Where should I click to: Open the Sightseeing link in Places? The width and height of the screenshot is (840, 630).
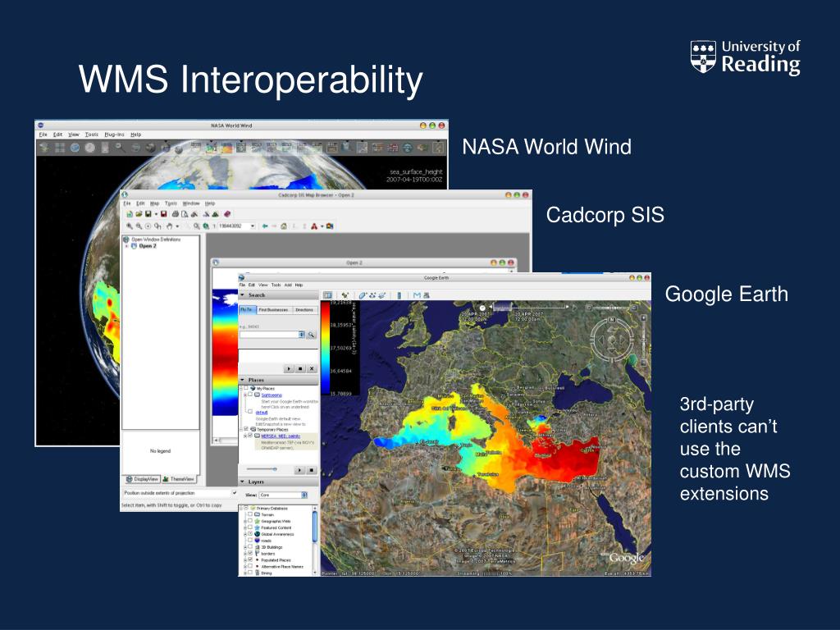coord(272,395)
